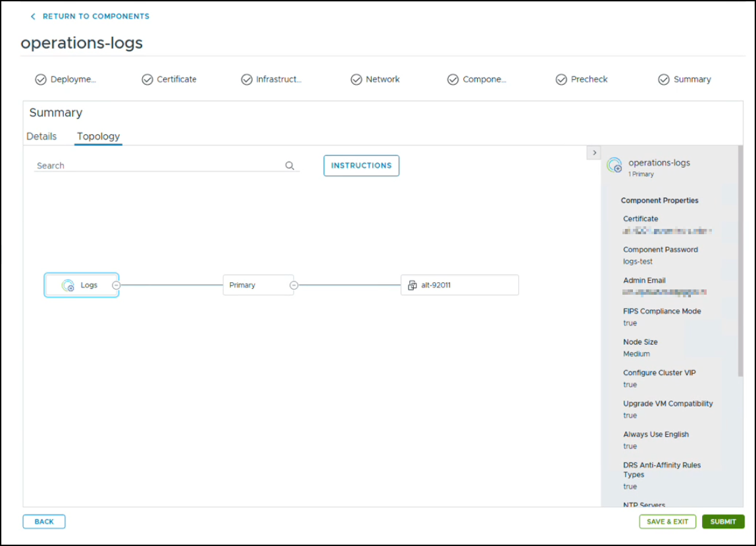756x546 pixels.
Task: Switch to the Details tab
Action: pyautogui.click(x=41, y=136)
